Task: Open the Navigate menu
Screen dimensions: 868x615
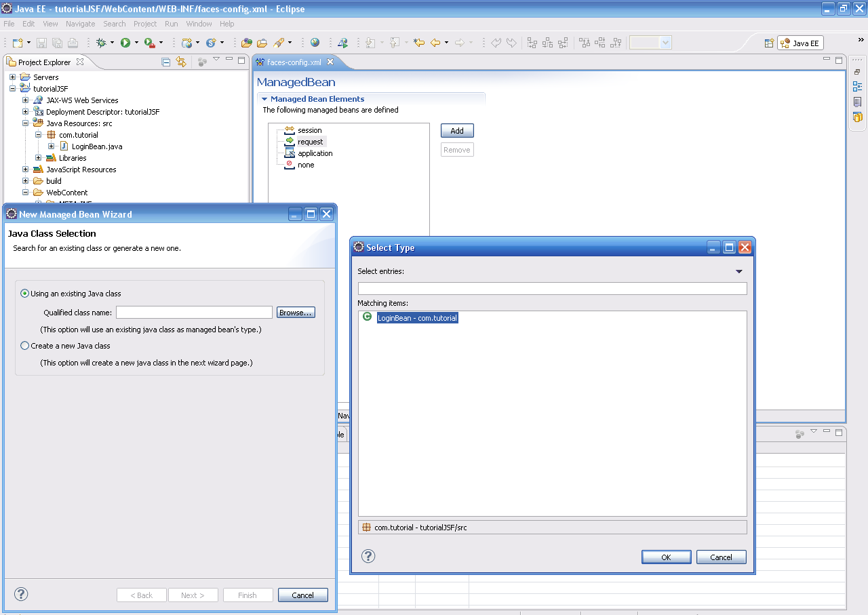Action: (x=81, y=24)
